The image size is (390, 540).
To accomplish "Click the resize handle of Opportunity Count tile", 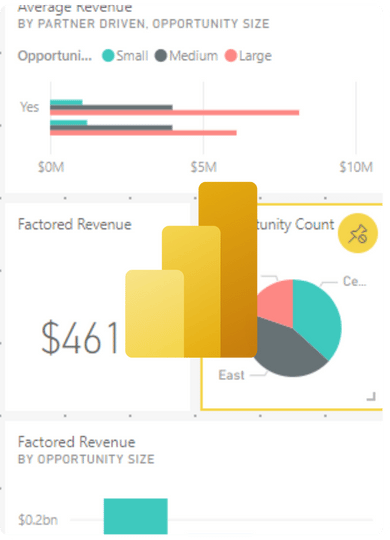I will 371,396.
